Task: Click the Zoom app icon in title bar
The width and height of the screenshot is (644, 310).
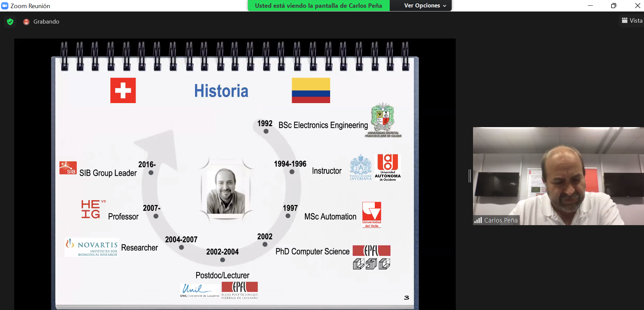Action: (x=5, y=6)
